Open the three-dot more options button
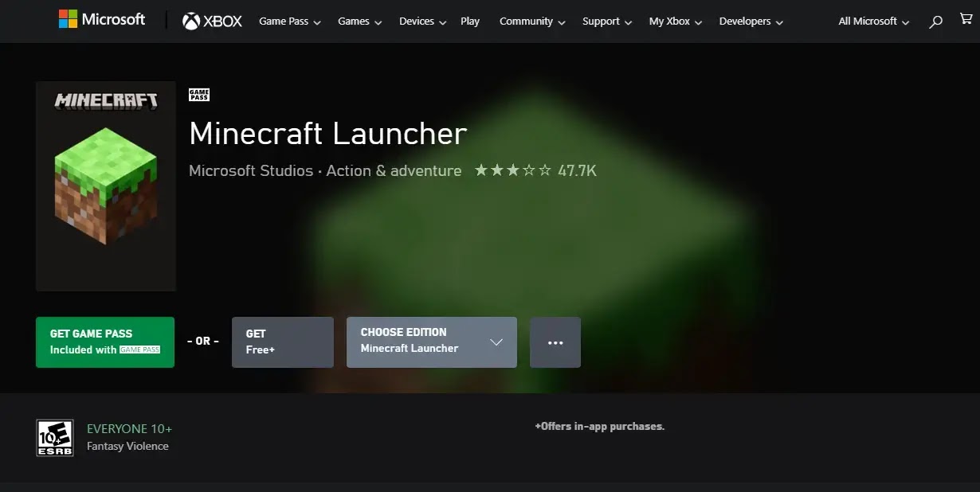Viewport: 980px width, 492px height. 555,342
